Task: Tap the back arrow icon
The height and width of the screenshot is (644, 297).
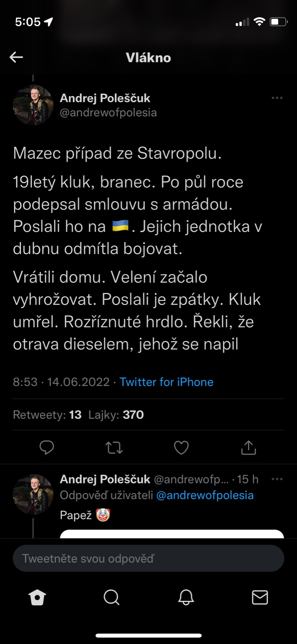Action: pos(16,57)
